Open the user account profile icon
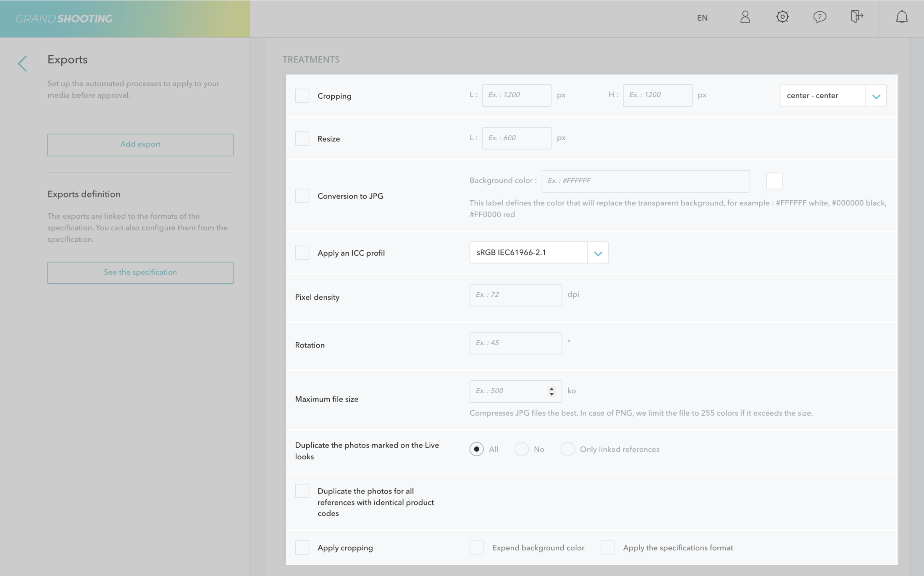The image size is (924, 576). [745, 17]
